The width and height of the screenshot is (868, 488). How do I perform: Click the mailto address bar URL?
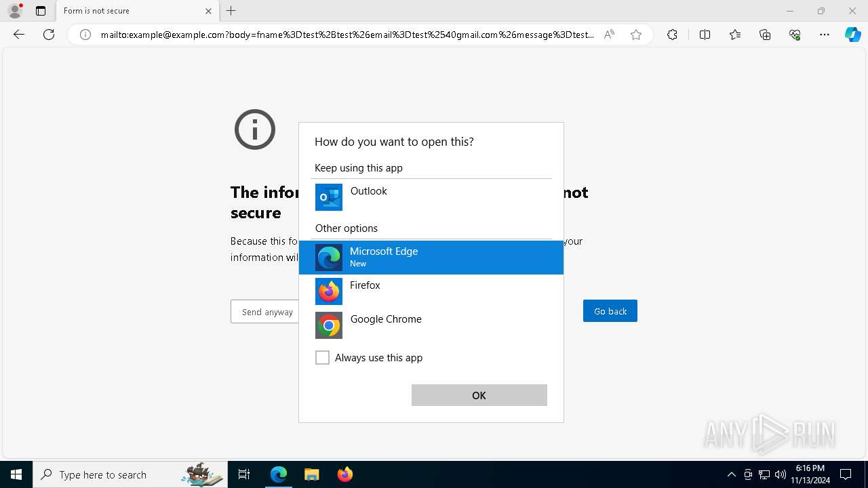347,35
